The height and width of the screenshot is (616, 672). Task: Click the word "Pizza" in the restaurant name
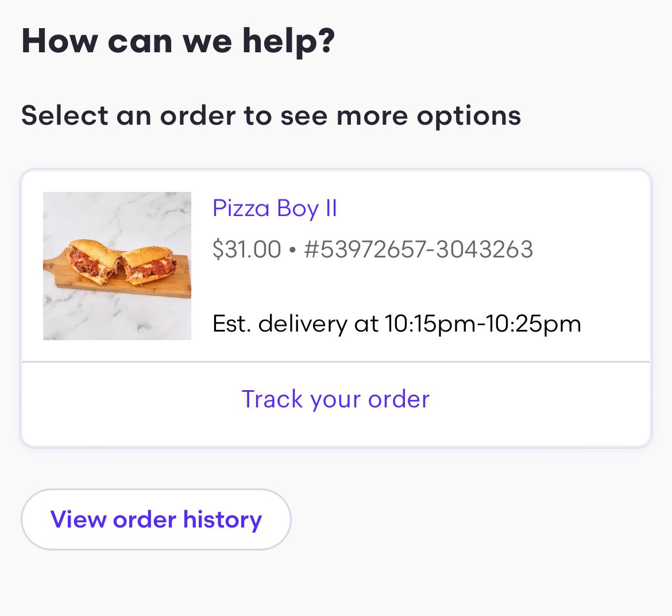[x=241, y=208]
